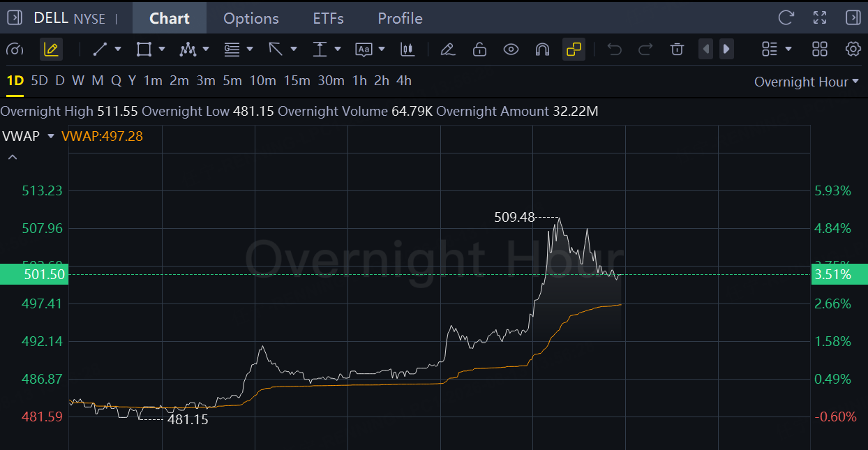This screenshot has width=868, height=450.
Task: Select the 15m interval
Action: tap(297, 81)
